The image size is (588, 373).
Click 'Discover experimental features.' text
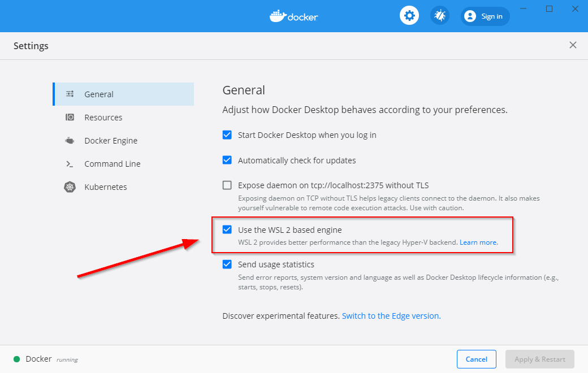pos(281,316)
